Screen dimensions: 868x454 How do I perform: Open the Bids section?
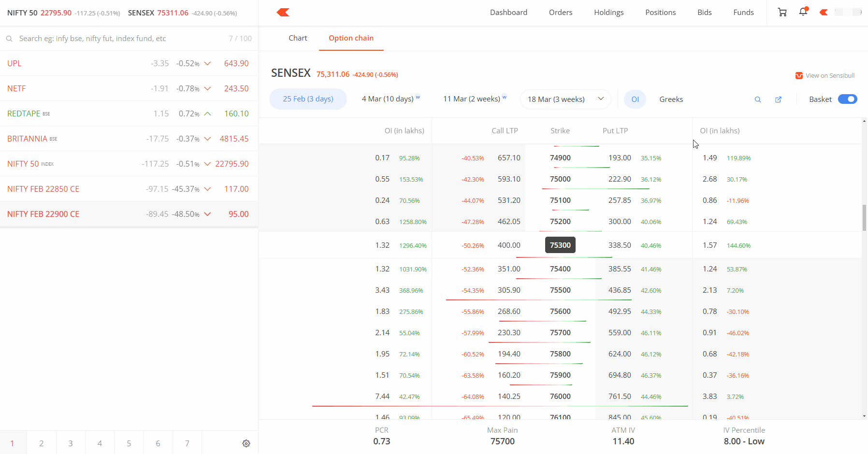click(x=705, y=13)
